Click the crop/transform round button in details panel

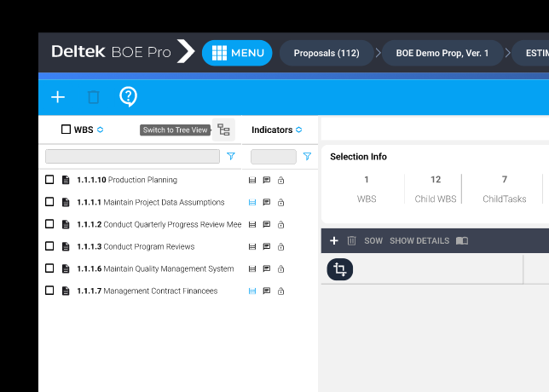tap(339, 269)
